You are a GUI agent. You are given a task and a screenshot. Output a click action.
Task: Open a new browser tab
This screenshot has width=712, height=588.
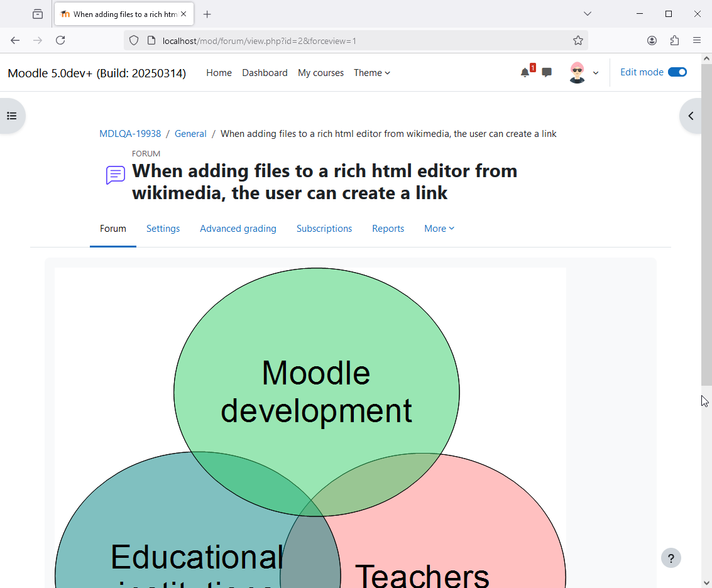click(207, 14)
